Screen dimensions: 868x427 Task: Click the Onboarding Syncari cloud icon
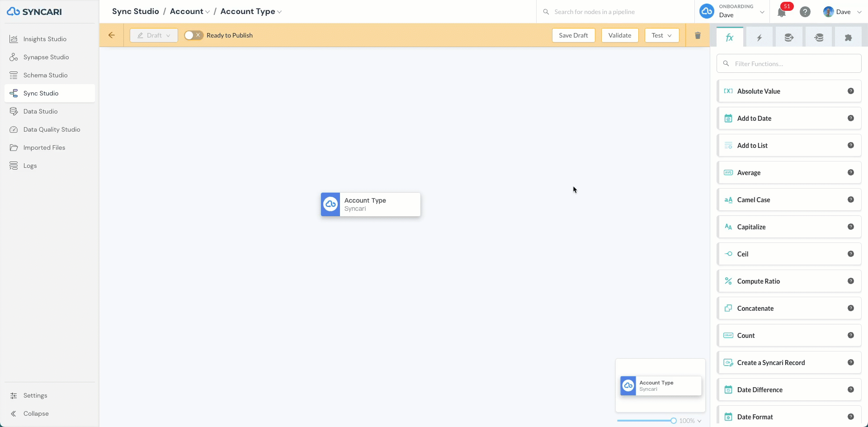click(x=707, y=11)
